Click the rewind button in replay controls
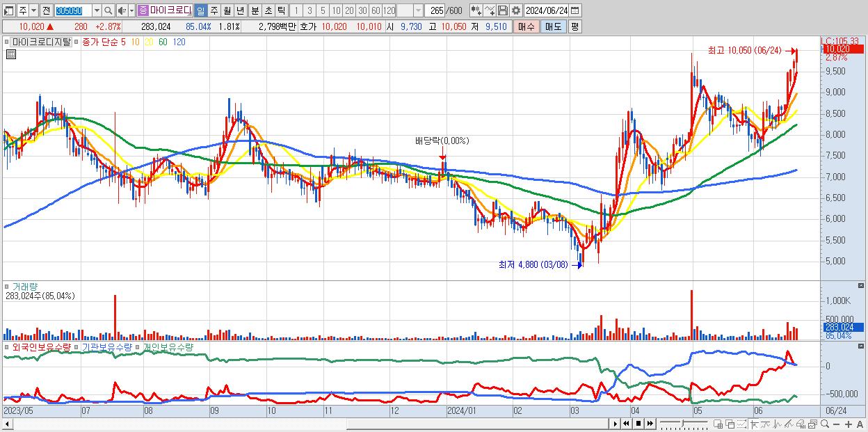868x432 pixels. point(626,424)
